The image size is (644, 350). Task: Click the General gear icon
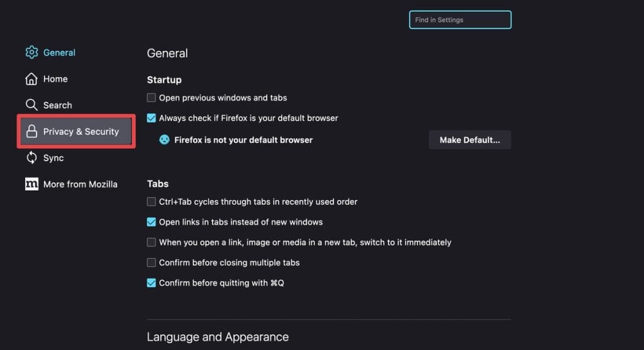coord(31,52)
